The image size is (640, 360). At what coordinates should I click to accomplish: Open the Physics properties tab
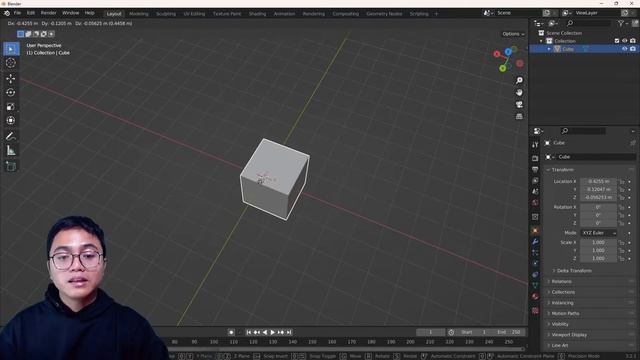tap(535, 264)
